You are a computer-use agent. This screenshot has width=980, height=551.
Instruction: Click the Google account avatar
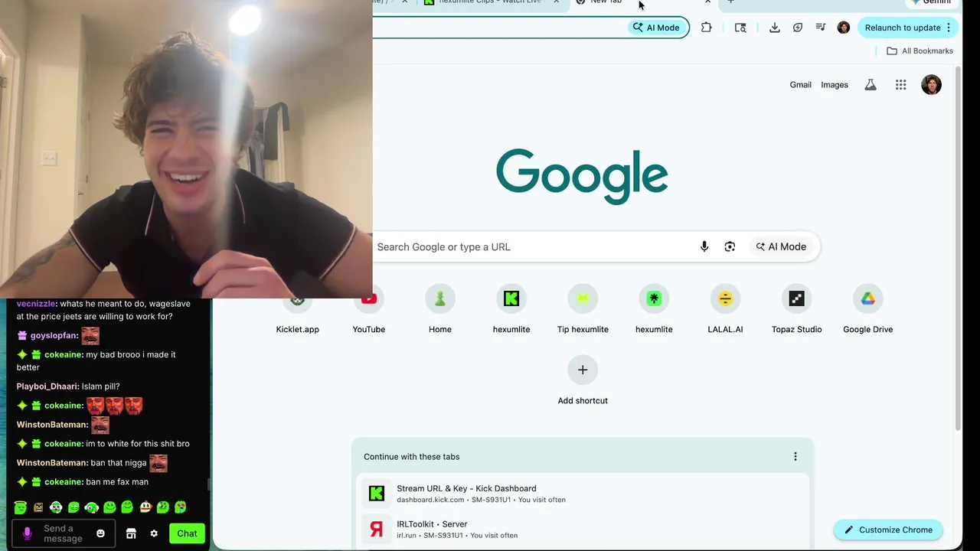click(x=931, y=85)
